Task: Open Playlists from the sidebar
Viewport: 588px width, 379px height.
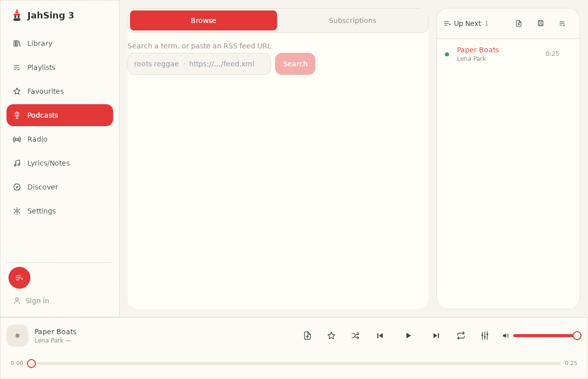Action: coord(60,67)
